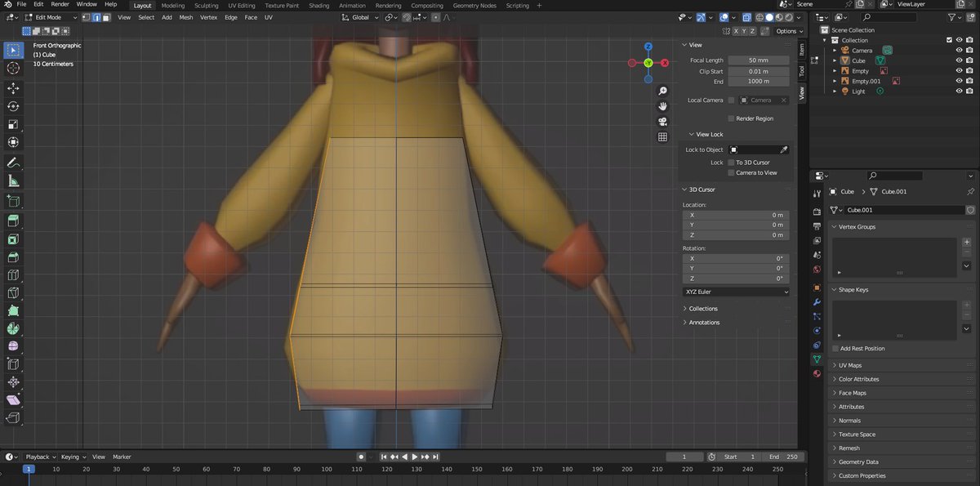Select the Scale tool

point(13,125)
